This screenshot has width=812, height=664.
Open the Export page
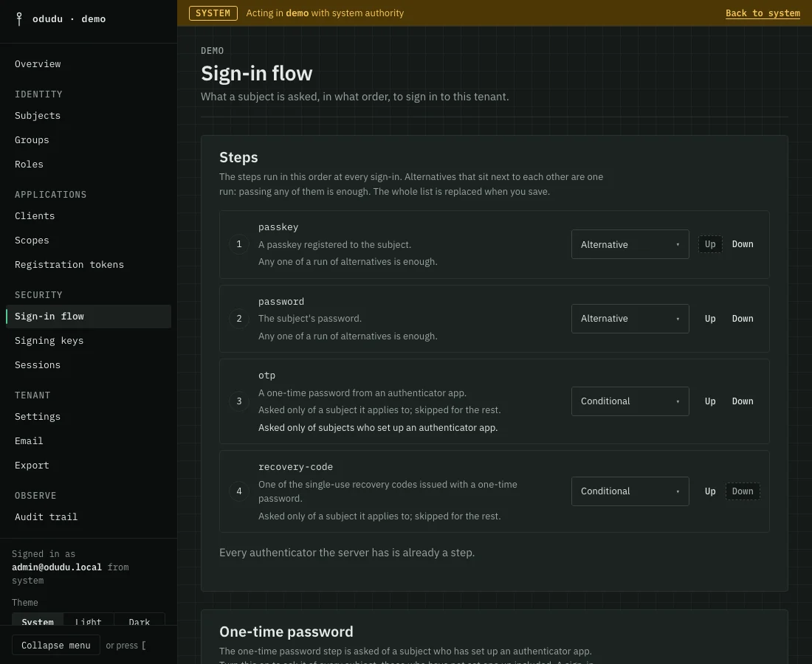click(x=32, y=466)
